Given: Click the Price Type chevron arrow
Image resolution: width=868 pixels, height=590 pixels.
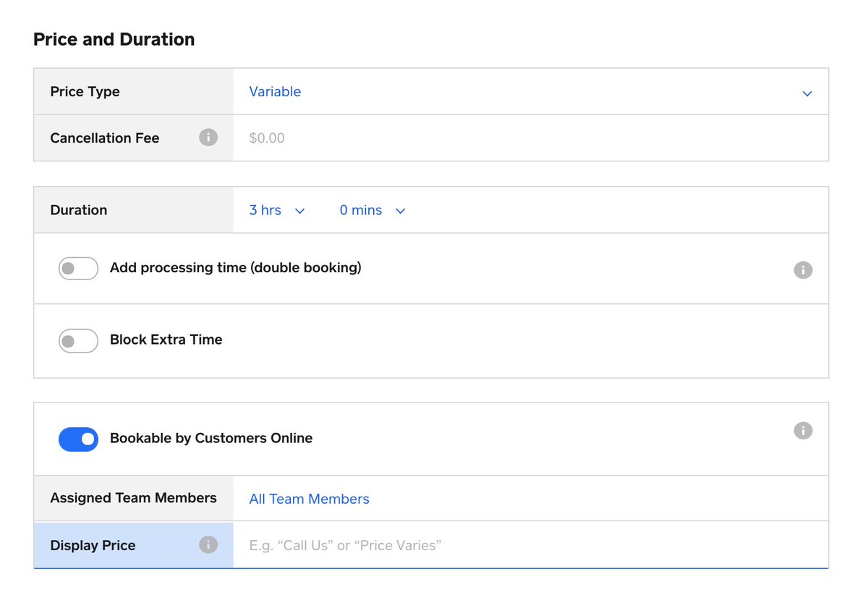Looking at the screenshot, I should [x=807, y=93].
